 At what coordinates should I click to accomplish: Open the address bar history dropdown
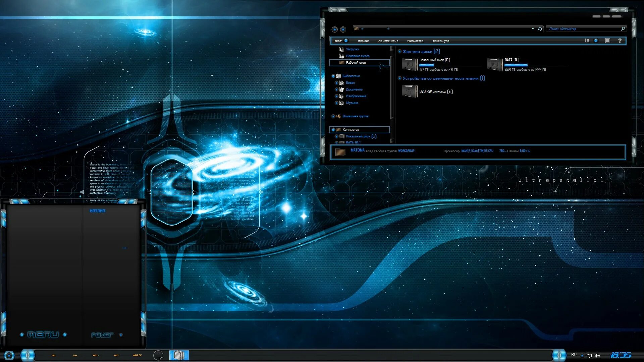click(x=533, y=29)
